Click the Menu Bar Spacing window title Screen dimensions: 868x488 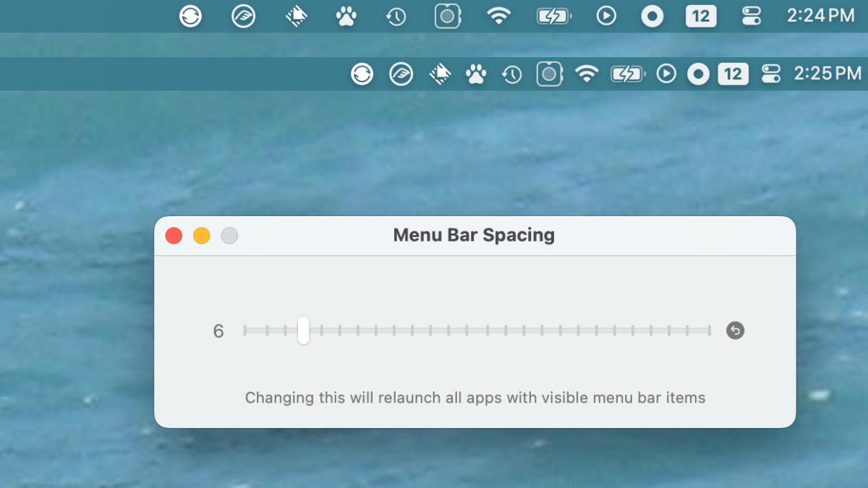click(x=474, y=235)
